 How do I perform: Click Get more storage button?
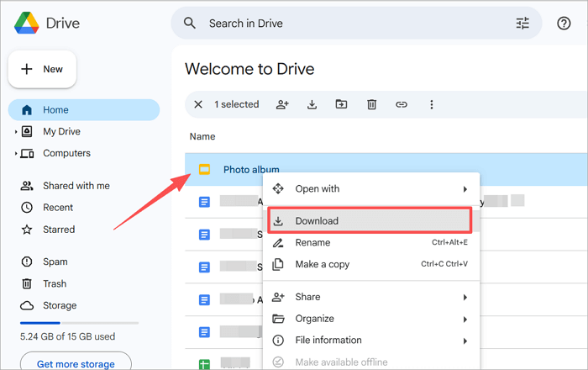click(76, 362)
